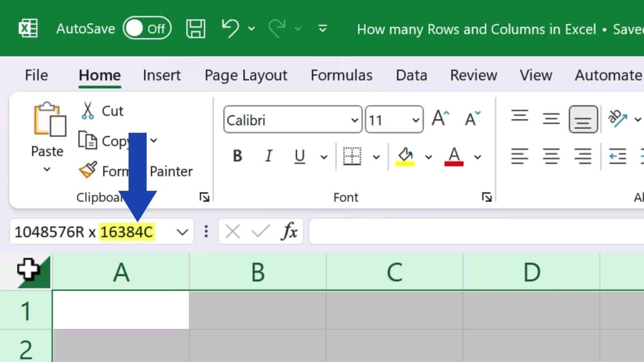
Task: Click the Increase Font Size icon
Action: tap(439, 118)
